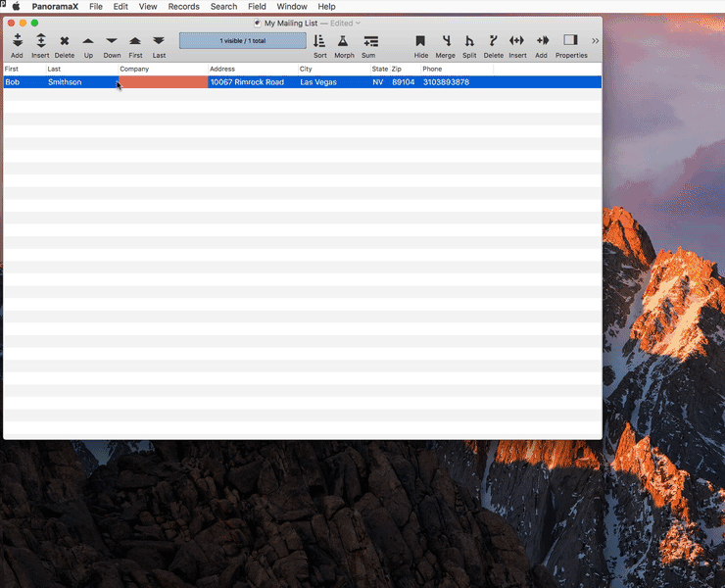The width and height of the screenshot is (725, 588).
Task: Click the Address column header
Action: coord(253,69)
